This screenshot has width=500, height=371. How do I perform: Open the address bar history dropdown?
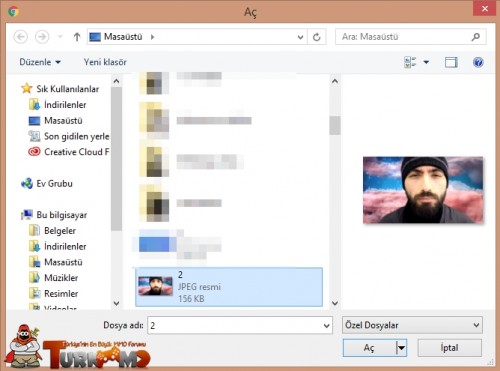point(300,37)
